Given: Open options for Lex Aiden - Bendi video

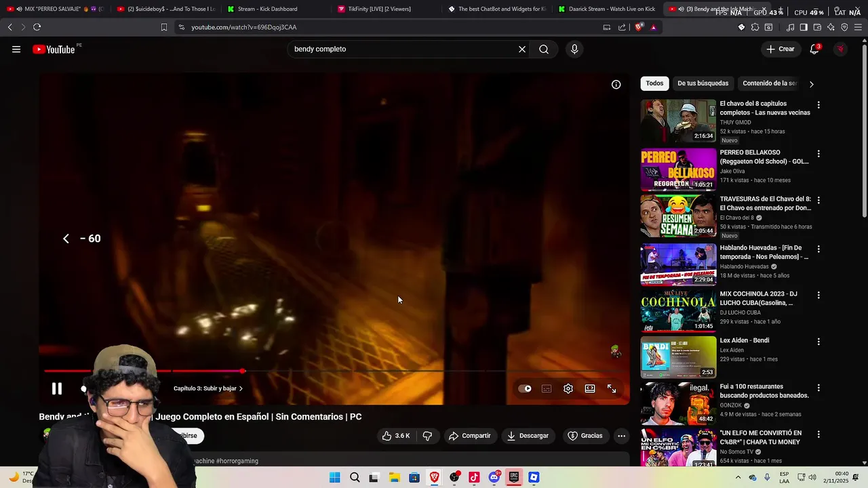Looking at the screenshot, I should tap(818, 342).
